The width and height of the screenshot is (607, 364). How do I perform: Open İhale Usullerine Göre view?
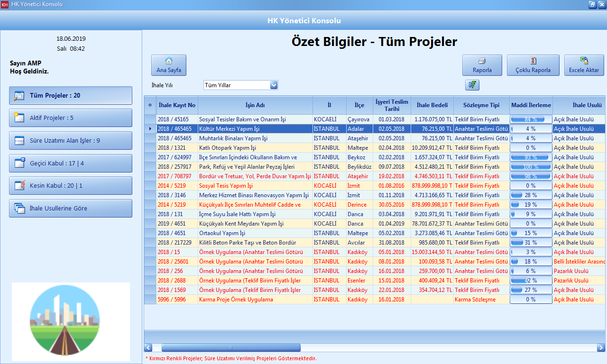click(71, 208)
